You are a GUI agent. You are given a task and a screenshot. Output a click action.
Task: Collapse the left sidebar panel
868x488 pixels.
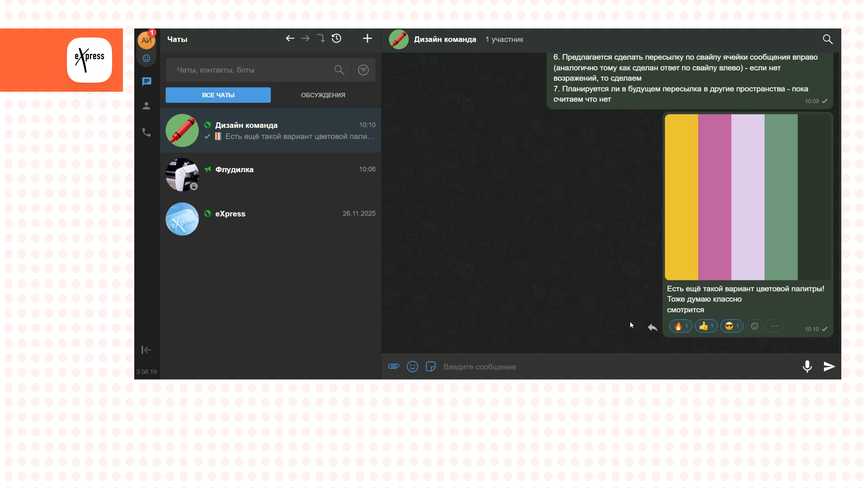[x=146, y=350]
